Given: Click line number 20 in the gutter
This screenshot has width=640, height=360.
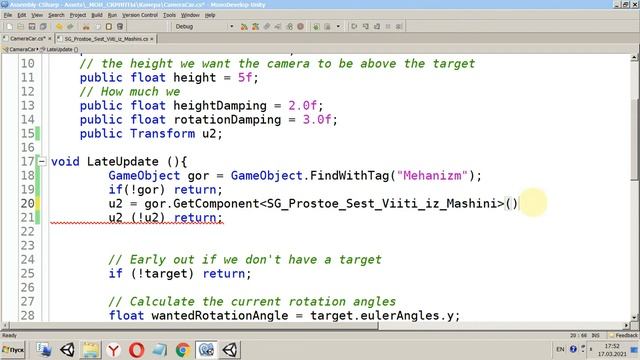Looking at the screenshot, I should (28, 204).
